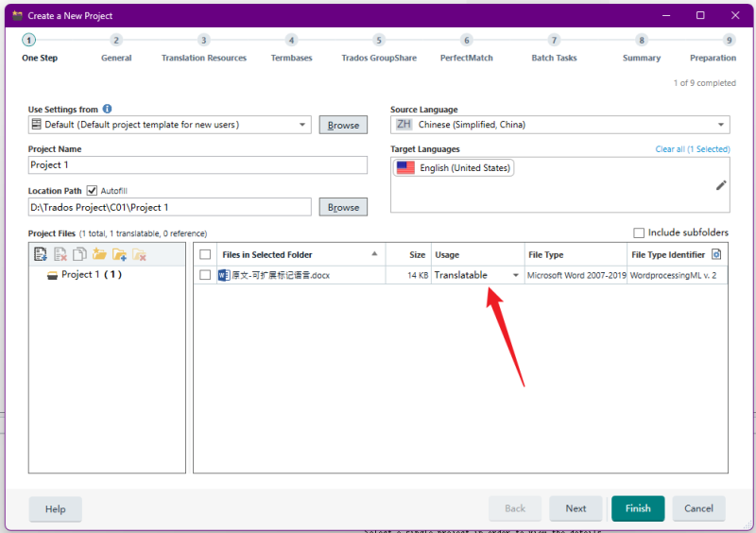This screenshot has height=533, width=756.
Task: Click the Add Files icon in Project Files toolbar
Action: pos(41,254)
